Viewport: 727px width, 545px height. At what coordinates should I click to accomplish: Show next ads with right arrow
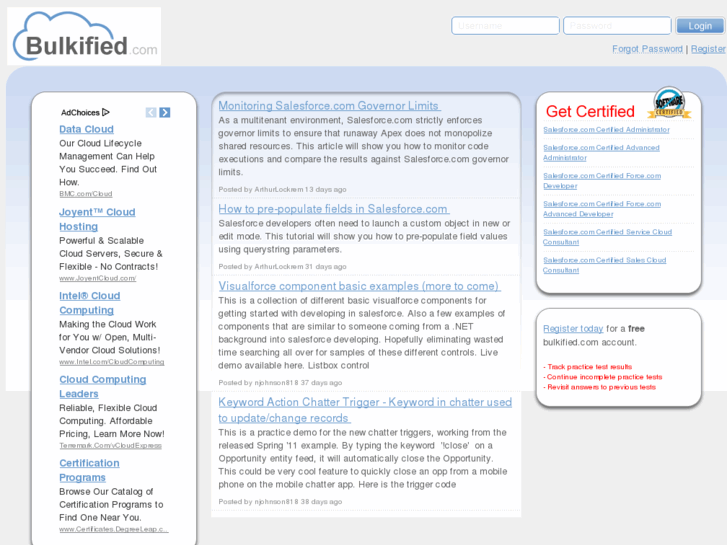click(x=165, y=112)
